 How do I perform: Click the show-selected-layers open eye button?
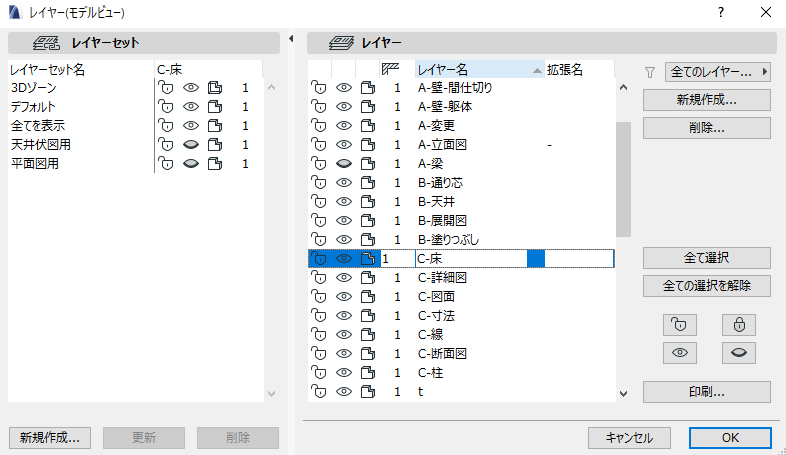(680, 353)
